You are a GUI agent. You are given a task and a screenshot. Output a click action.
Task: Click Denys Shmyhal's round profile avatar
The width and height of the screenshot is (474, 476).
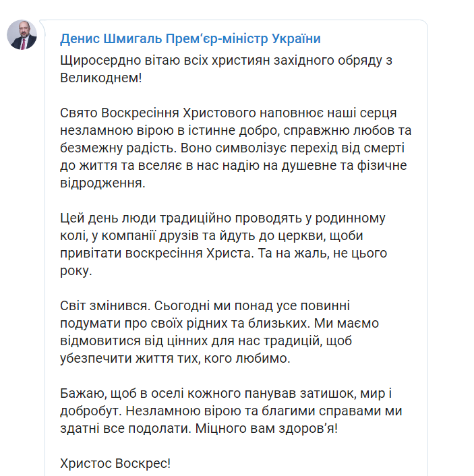tap(22, 35)
